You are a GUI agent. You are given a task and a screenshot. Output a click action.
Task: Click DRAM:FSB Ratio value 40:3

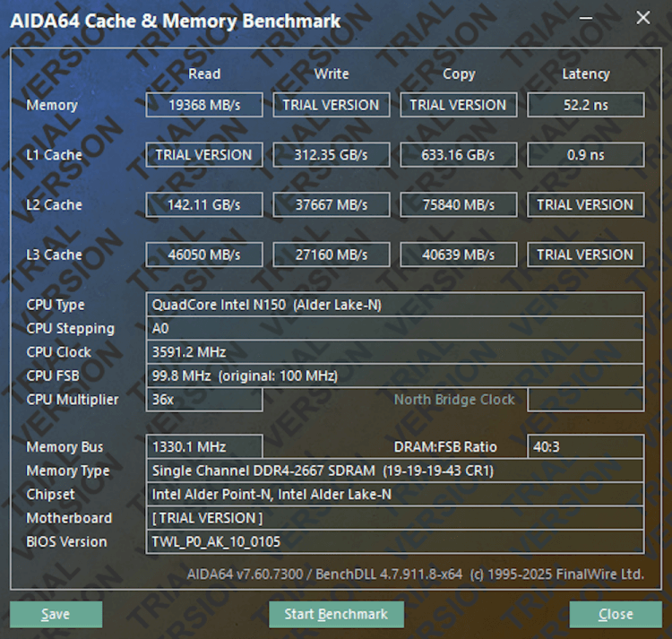point(586,447)
